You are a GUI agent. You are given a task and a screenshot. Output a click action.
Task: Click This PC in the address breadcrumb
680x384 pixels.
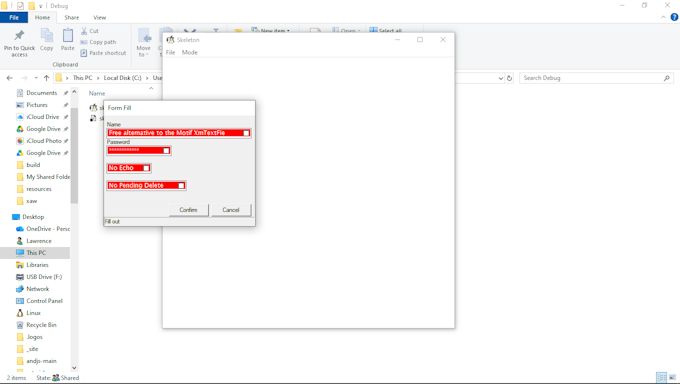coord(82,78)
